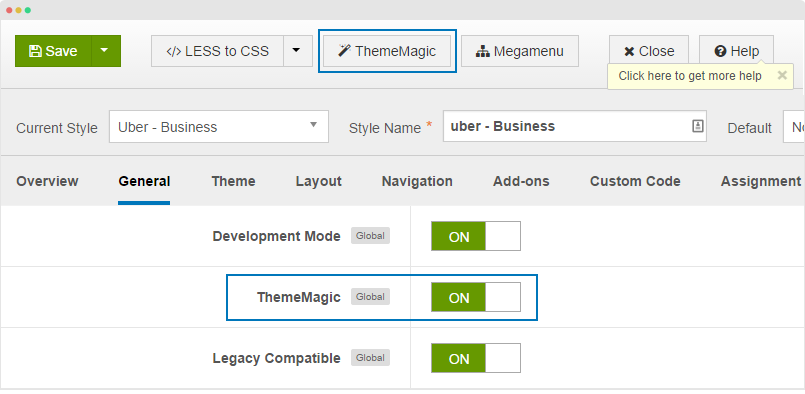The width and height of the screenshot is (805, 394).
Task: Turn off the ThemeMagic switch
Action: (x=476, y=297)
